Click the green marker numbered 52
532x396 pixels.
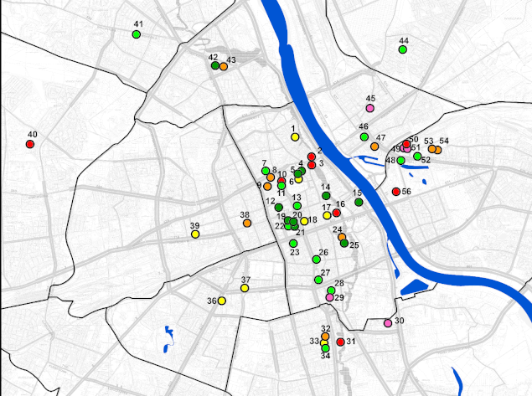[x=417, y=157]
